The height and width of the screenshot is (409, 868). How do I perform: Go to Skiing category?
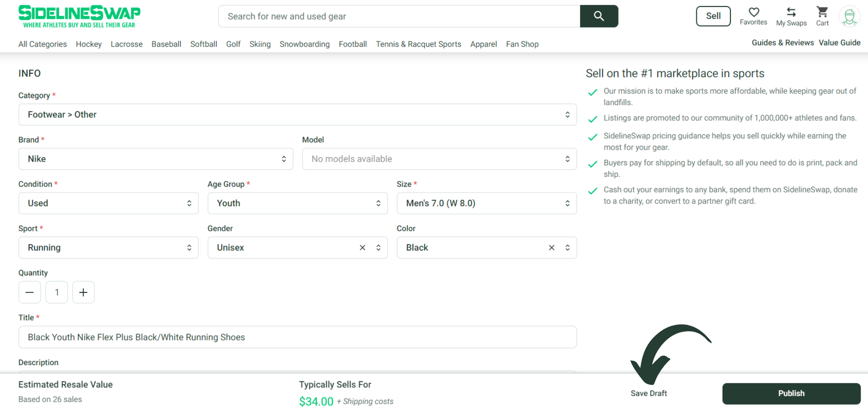pyautogui.click(x=260, y=44)
